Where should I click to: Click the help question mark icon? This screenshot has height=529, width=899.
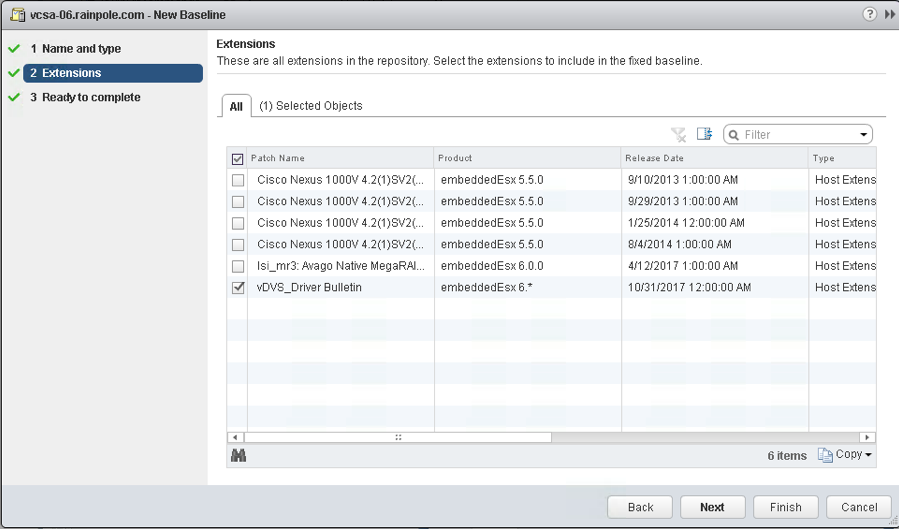[x=870, y=14]
